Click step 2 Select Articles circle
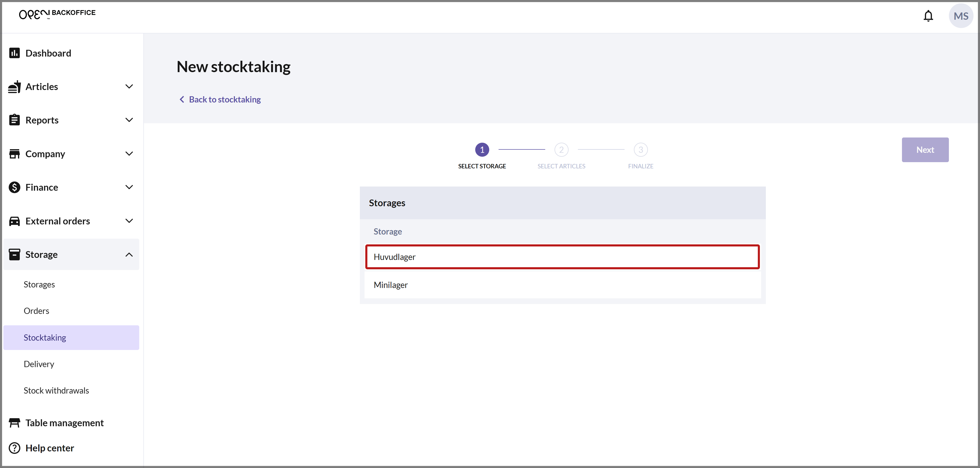The image size is (980, 468). (561, 150)
